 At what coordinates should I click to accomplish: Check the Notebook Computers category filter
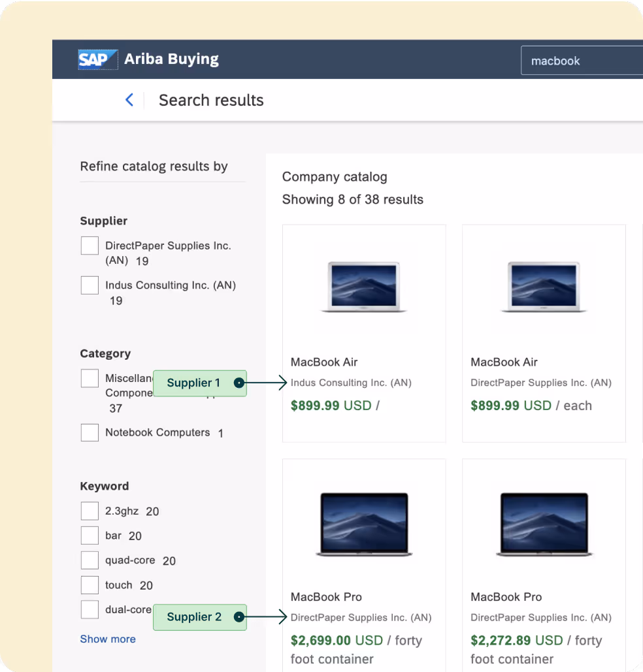(90, 432)
